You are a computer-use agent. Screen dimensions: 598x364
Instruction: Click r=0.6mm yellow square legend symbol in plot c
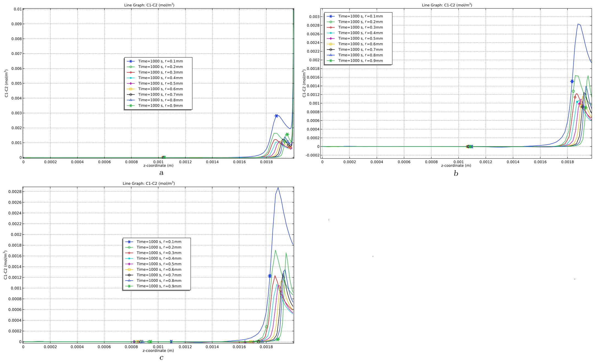tap(129, 270)
